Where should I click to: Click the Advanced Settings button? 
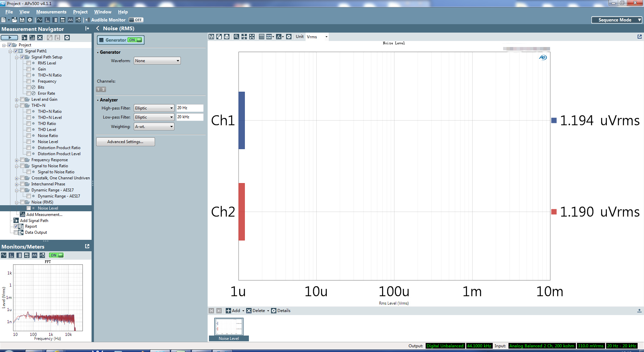click(125, 142)
